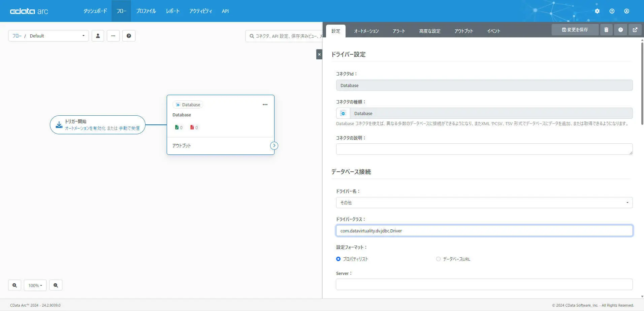
Task: Click the ドライバー設定 section heading
Action: click(x=348, y=54)
